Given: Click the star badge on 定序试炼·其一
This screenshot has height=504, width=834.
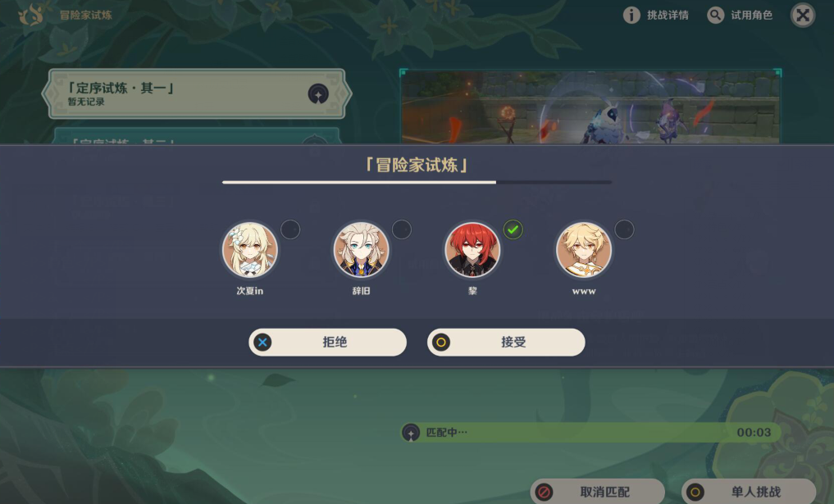Looking at the screenshot, I should [x=318, y=94].
